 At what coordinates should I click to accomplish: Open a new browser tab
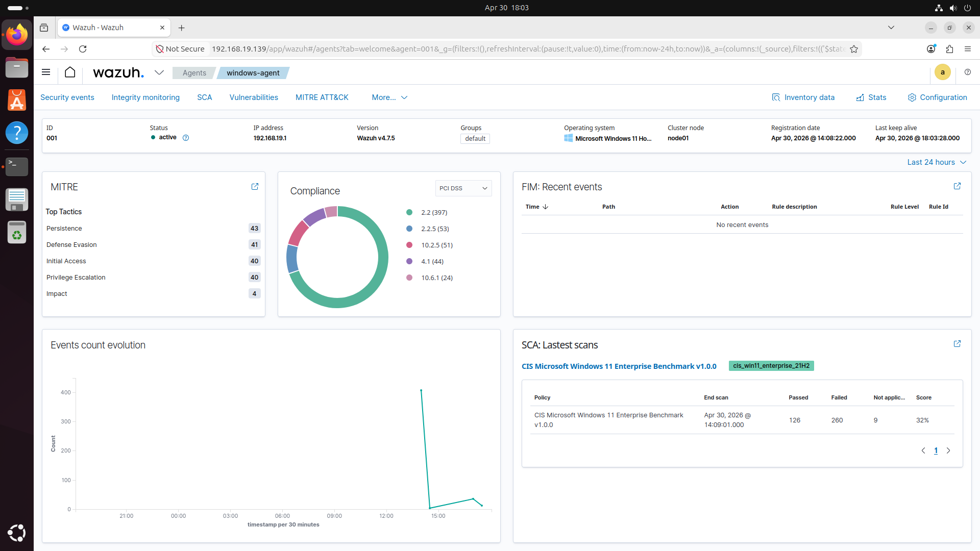click(x=181, y=28)
